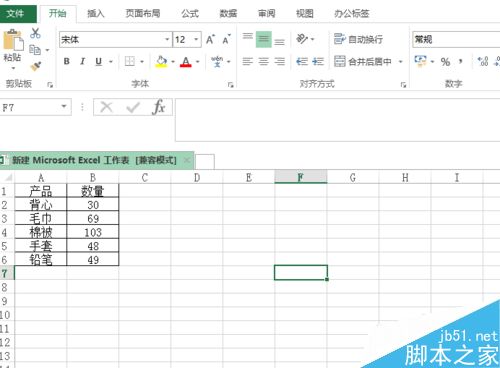The width and height of the screenshot is (500, 368).
Task: Click the Copy icon
Action: point(35,50)
